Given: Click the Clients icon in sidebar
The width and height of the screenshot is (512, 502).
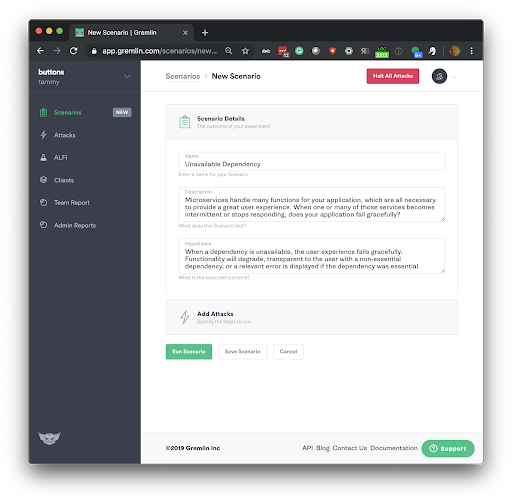Looking at the screenshot, I should (43, 180).
